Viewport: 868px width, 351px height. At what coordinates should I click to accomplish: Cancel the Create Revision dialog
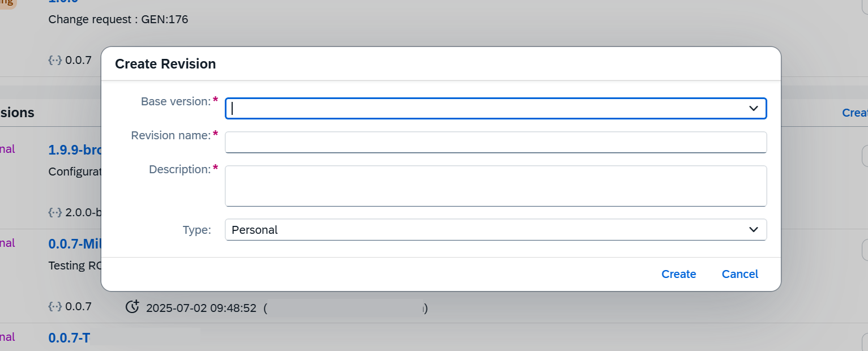pos(739,274)
